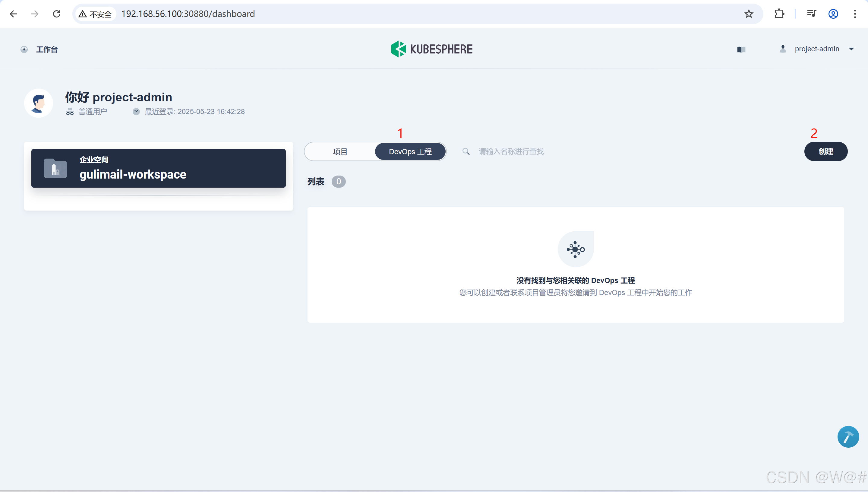Open the browser extensions puzzle icon
The width and height of the screenshot is (868, 492).
(x=779, y=14)
